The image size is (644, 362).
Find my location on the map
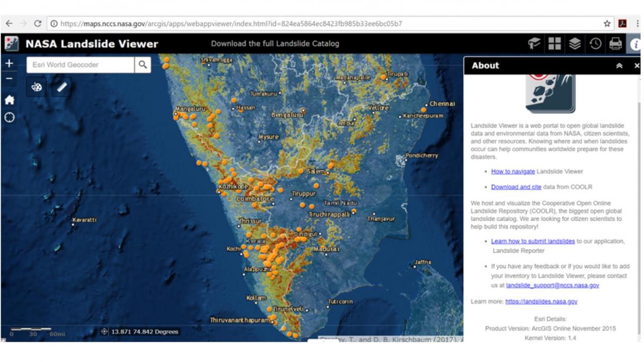tap(9, 117)
